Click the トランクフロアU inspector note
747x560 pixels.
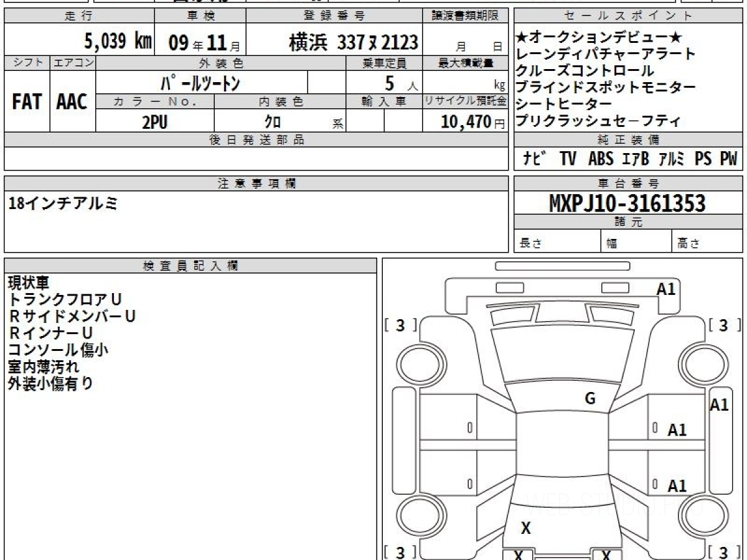pos(65,299)
